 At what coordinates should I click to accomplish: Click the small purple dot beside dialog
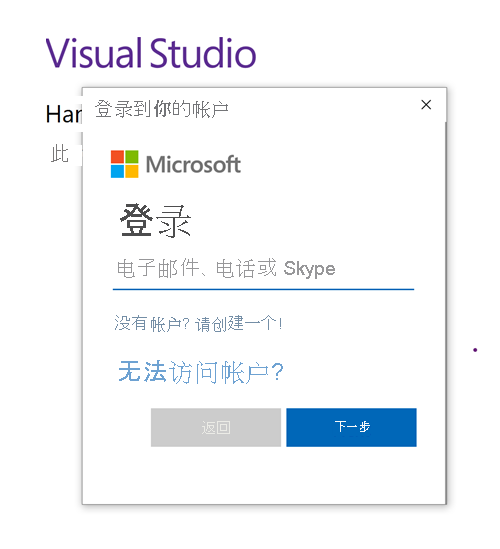[475, 350]
